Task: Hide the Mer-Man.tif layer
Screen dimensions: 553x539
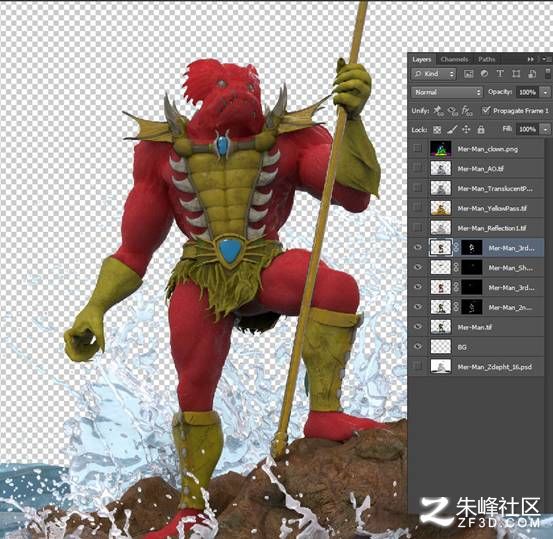Action: 418,327
